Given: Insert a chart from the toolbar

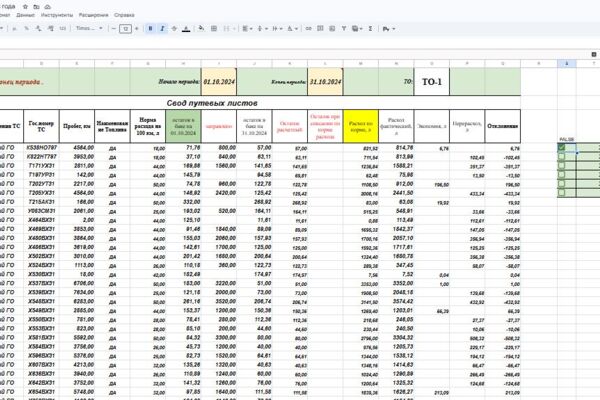Looking at the screenshot, I should [332, 29].
